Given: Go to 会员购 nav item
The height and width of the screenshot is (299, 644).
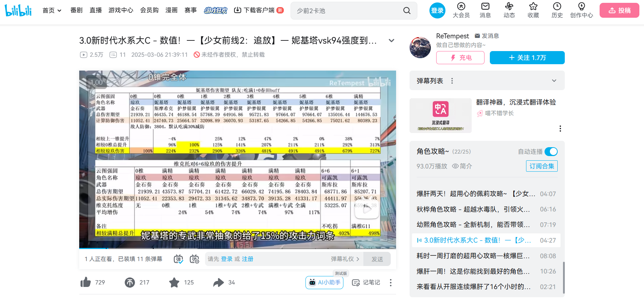Looking at the screenshot, I should tap(149, 10).
